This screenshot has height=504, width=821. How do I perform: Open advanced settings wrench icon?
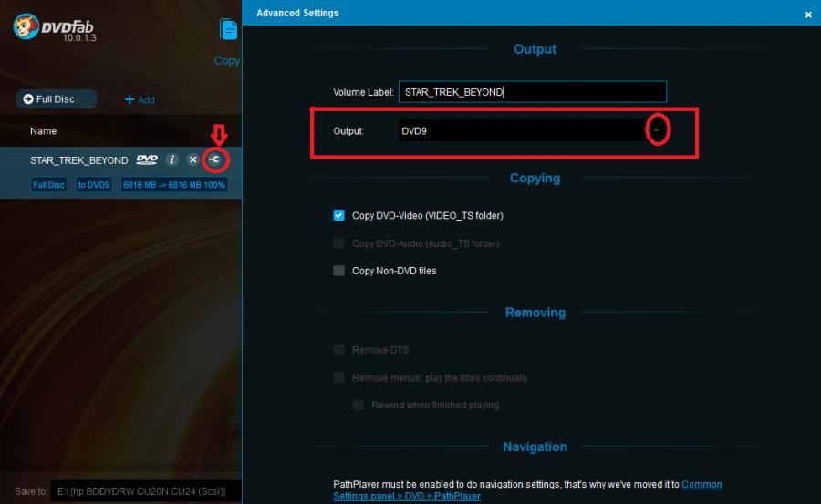click(214, 159)
